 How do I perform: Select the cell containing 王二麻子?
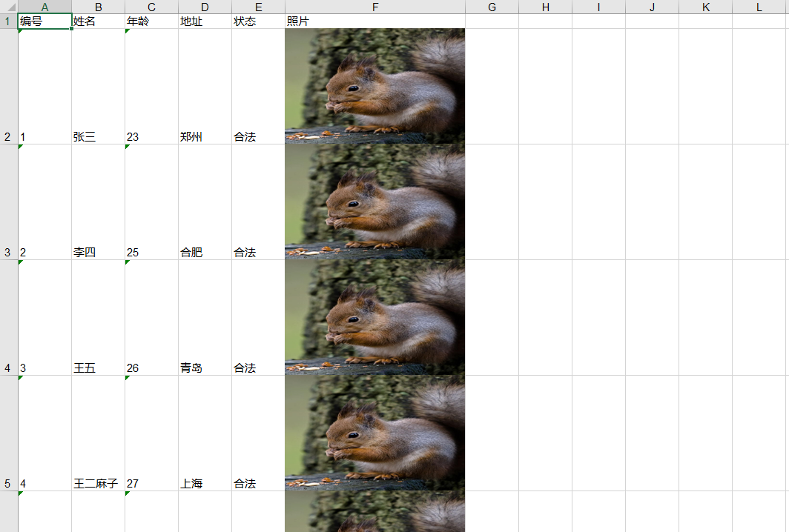click(98, 433)
